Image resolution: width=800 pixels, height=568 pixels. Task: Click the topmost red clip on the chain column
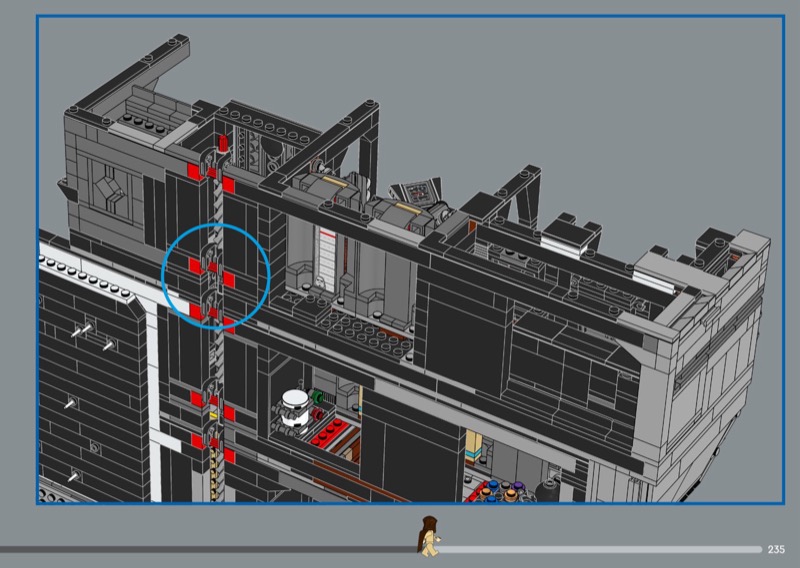pos(222,142)
